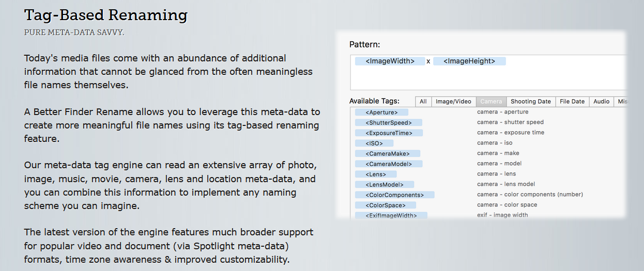Click the 'Available Tags:' label
644x271 pixels.
coord(374,101)
